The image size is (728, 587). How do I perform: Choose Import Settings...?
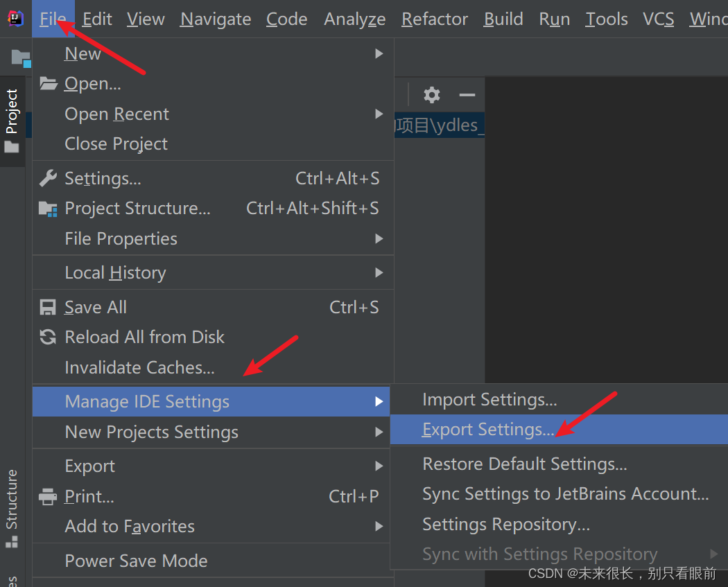[x=559, y=399]
